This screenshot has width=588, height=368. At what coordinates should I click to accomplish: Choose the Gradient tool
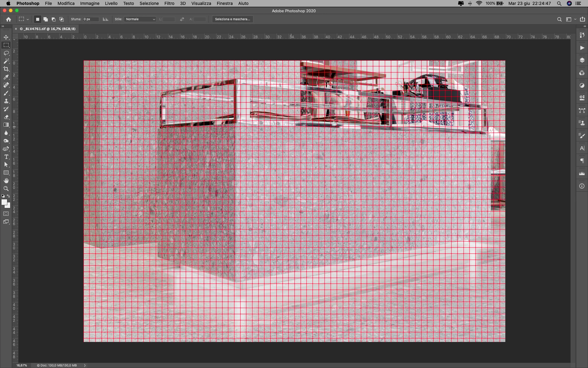(x=6, y=125)
